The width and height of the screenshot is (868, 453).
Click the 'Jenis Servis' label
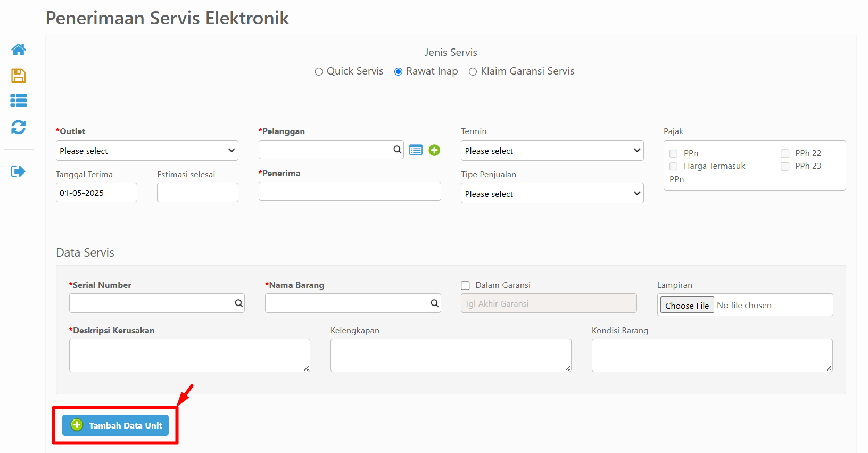coord(451,53)
